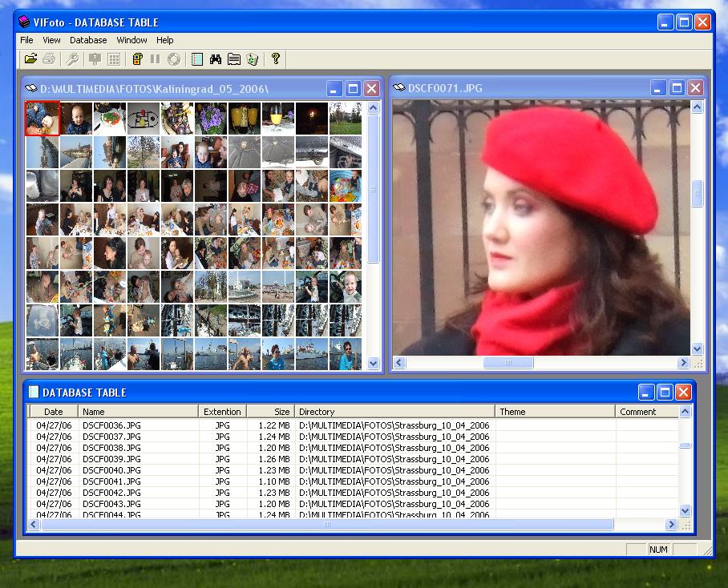Screen dimensions: 728x588
Task: Click the open folder toolbar icon
Action: click(30, 58)
